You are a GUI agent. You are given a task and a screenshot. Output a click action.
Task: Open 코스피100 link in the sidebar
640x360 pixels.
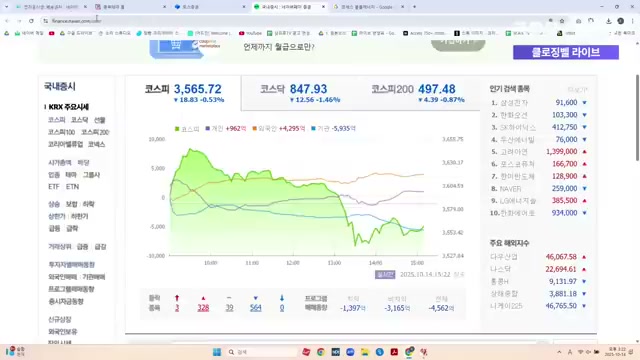(x=61, y=132)
